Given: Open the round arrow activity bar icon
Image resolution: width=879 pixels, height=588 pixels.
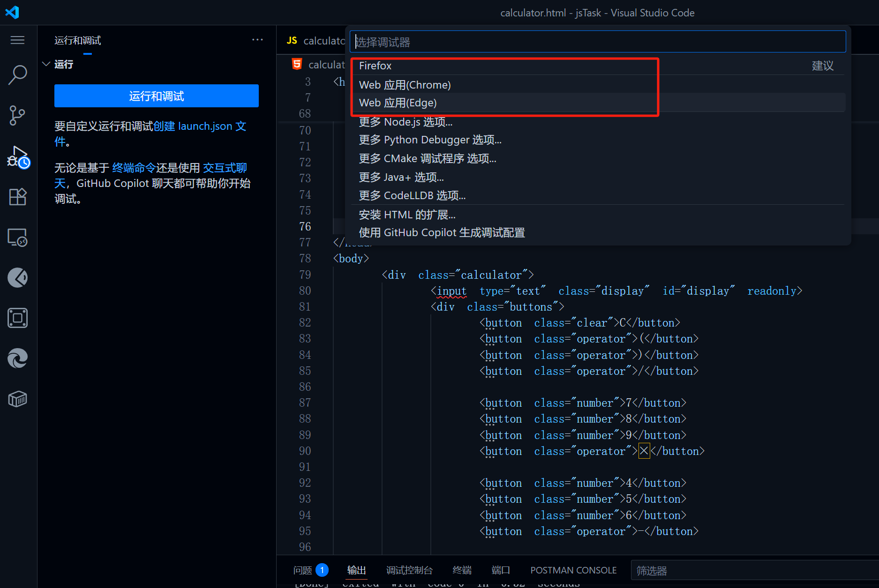Looking at the screenshot, I should point(17,278).
